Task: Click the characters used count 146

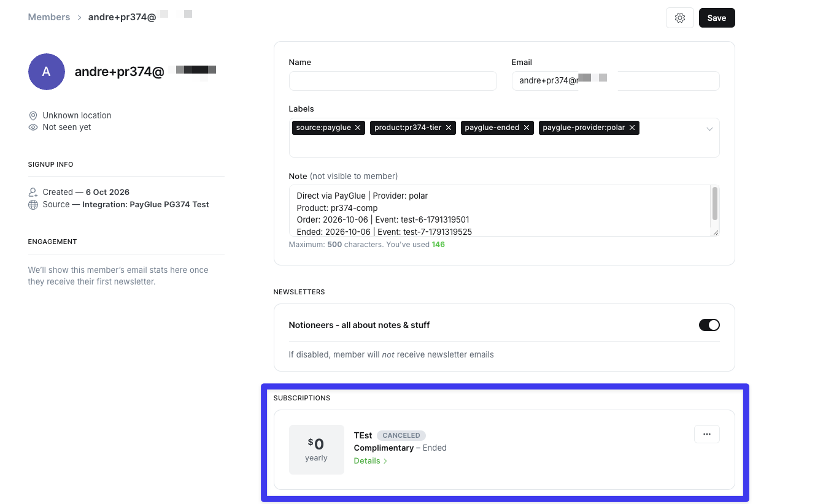Action: click(x=438, y=245)
